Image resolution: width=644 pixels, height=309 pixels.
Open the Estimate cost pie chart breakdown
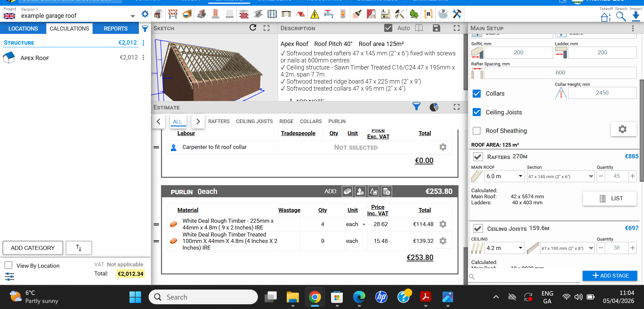[434, 107]
